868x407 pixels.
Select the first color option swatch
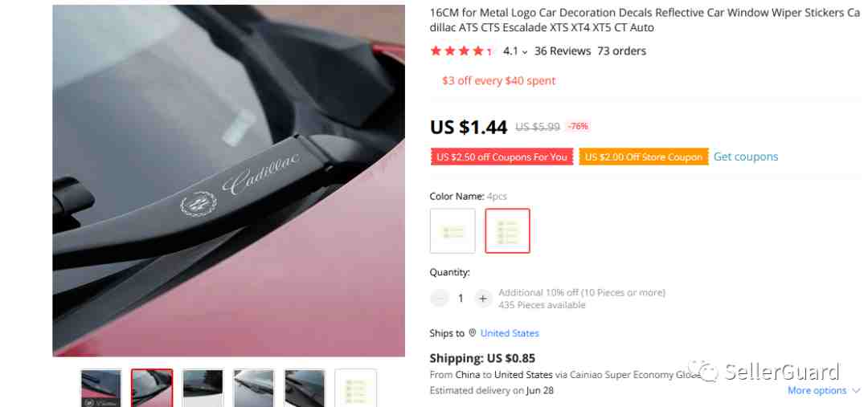click(452, 230)
